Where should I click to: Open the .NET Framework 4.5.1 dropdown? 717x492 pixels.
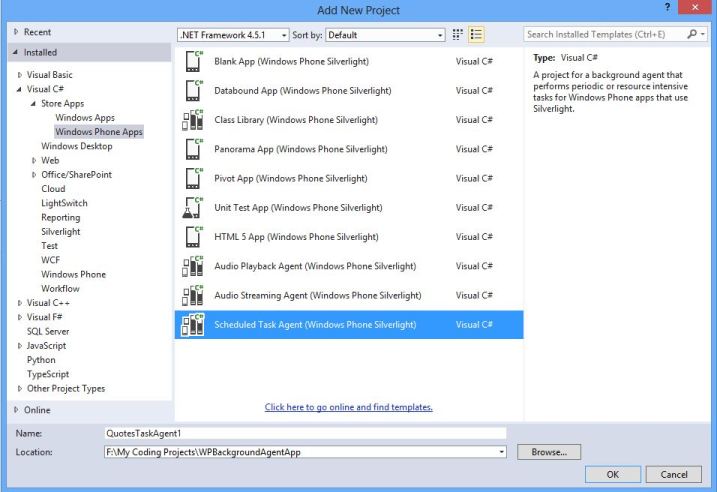click(233, 35)
